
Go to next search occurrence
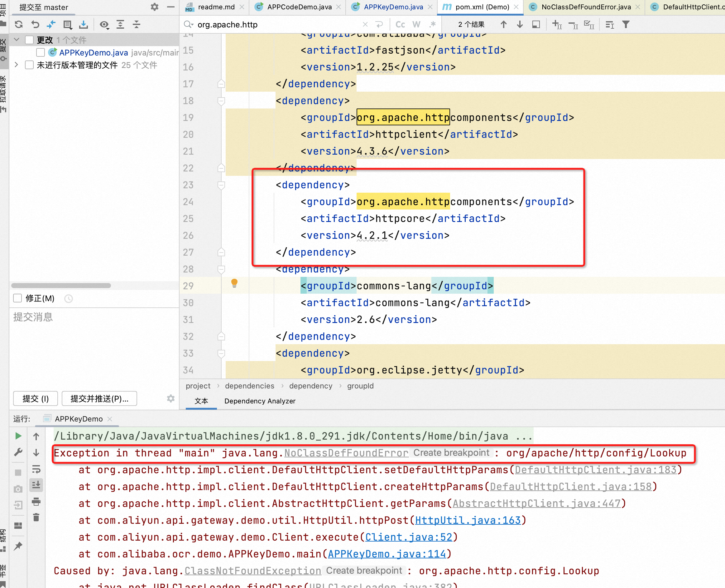(x=520, y=24)
